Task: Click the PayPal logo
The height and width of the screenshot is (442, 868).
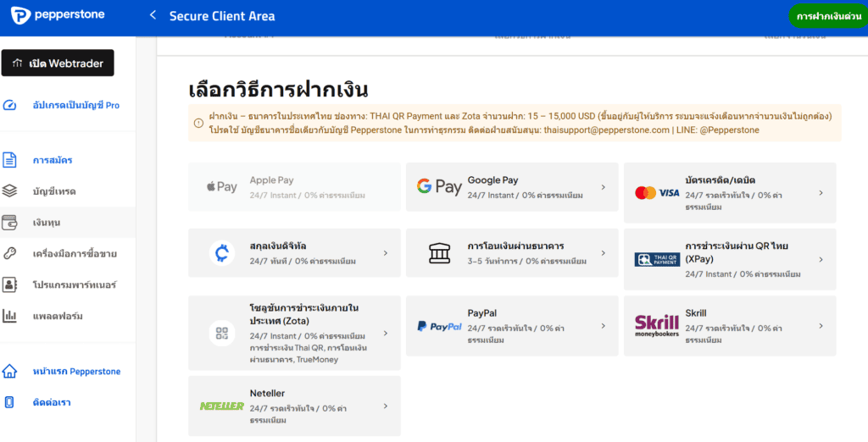Action: [x=440, y=326]
